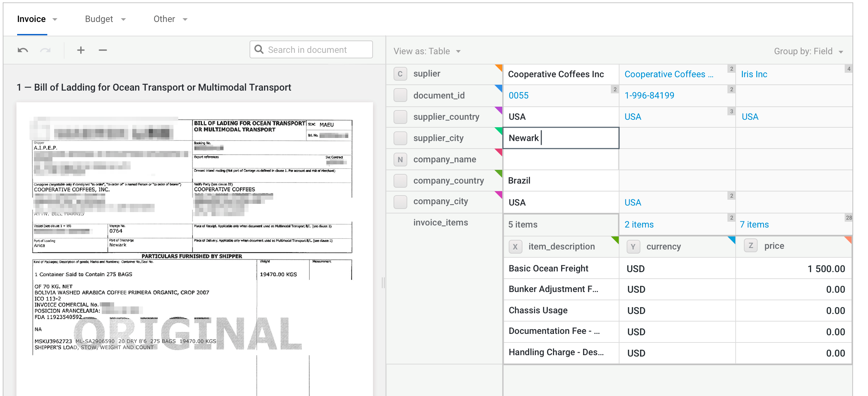This screenshot has height=396, width=868.
Task: Undo the last edit
Action: [23, 50]
